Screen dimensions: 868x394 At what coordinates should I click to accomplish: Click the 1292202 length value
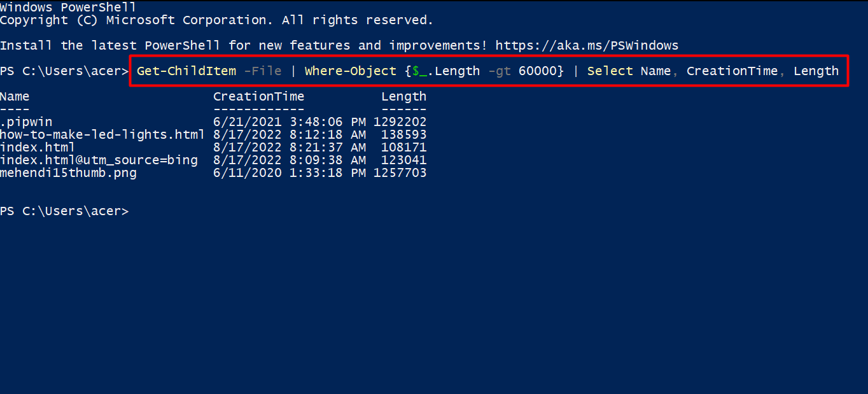400,122
